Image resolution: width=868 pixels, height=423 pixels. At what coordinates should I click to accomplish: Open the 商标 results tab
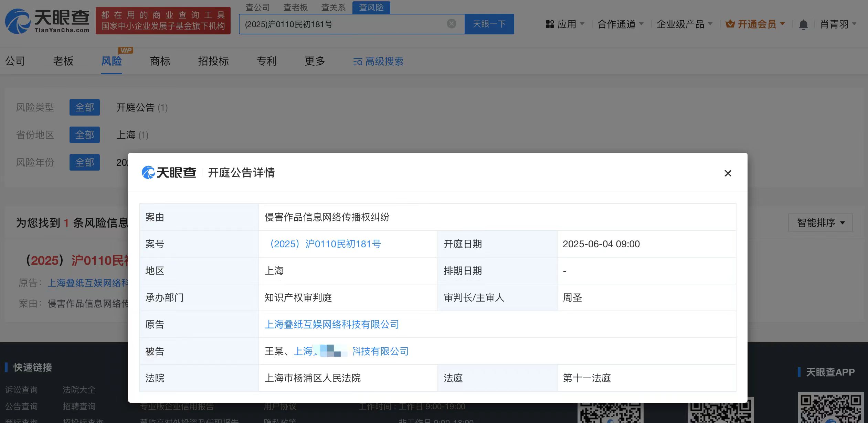point(160,61)
